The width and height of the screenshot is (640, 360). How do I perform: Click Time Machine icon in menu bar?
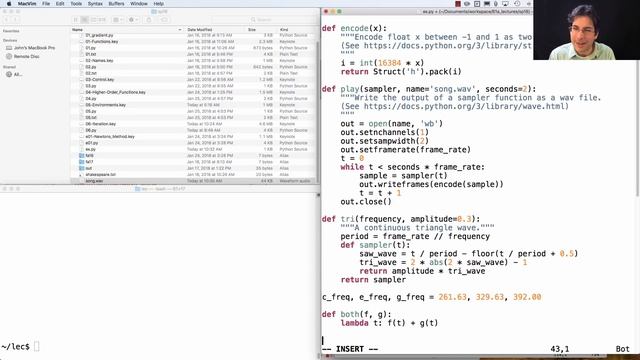pos(517,4)
